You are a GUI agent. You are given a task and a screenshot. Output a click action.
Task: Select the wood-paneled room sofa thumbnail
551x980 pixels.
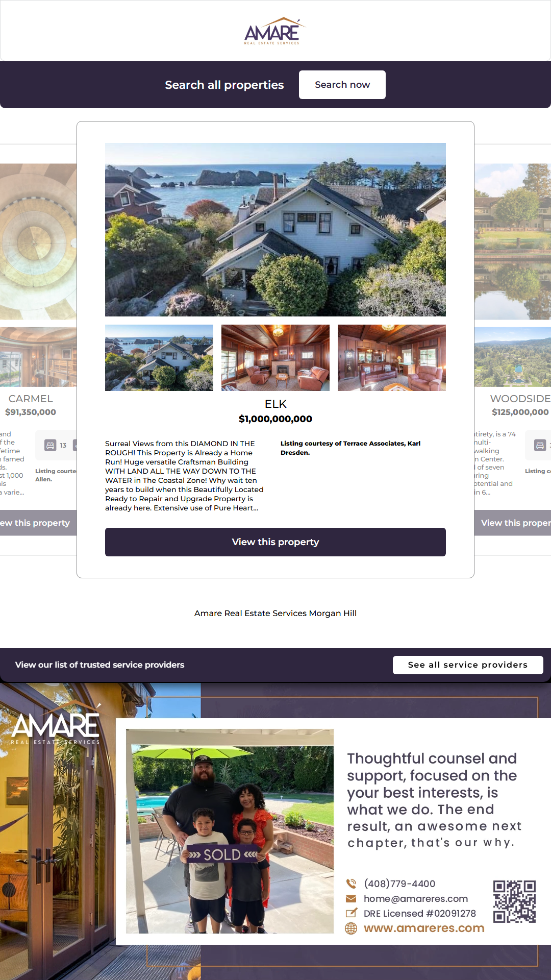click(392, 358)
